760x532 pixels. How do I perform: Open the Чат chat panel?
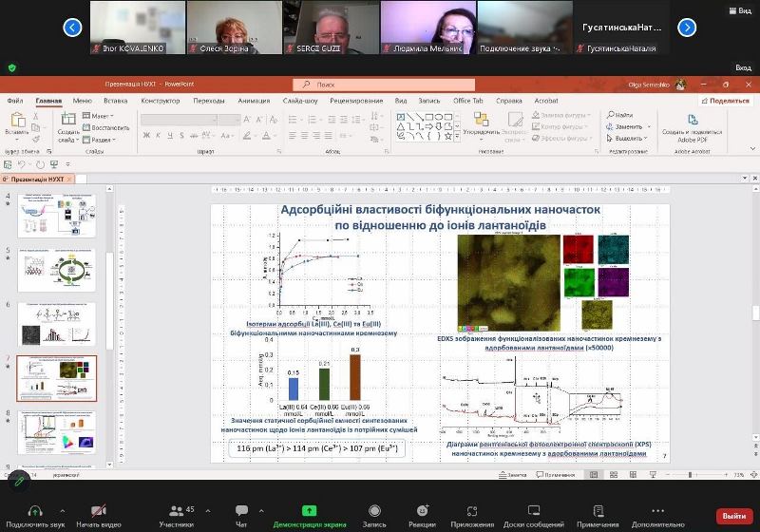[x=241, y=510]
